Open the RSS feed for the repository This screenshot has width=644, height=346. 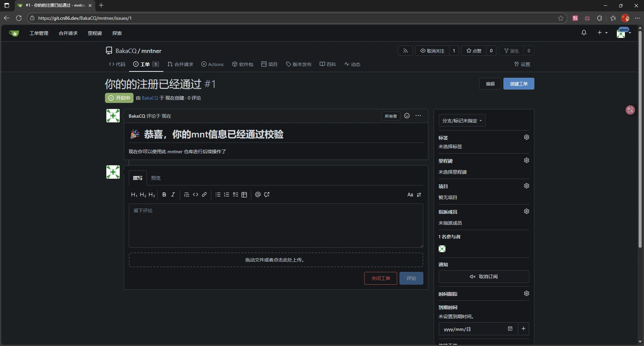pyautogui.click(x=405, y=51)
